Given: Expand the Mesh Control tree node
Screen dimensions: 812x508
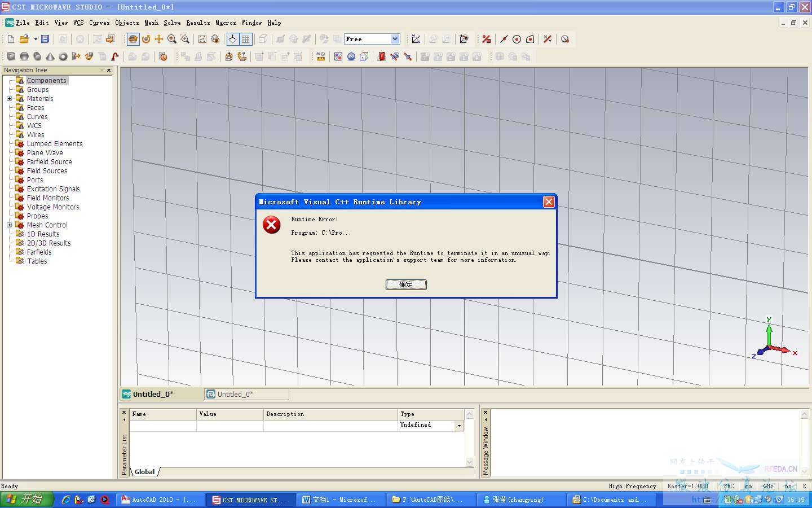Looking at the screenshot, I should 9,225.
